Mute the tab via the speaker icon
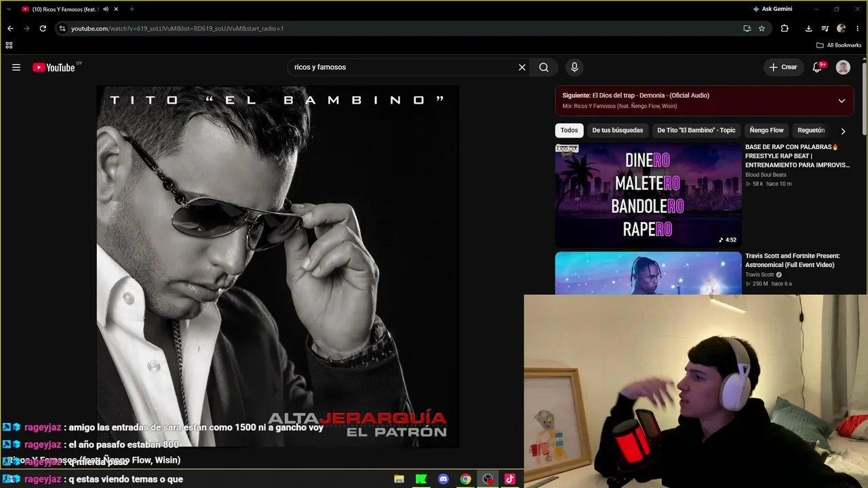868x488 pixels. coord(105,9)
